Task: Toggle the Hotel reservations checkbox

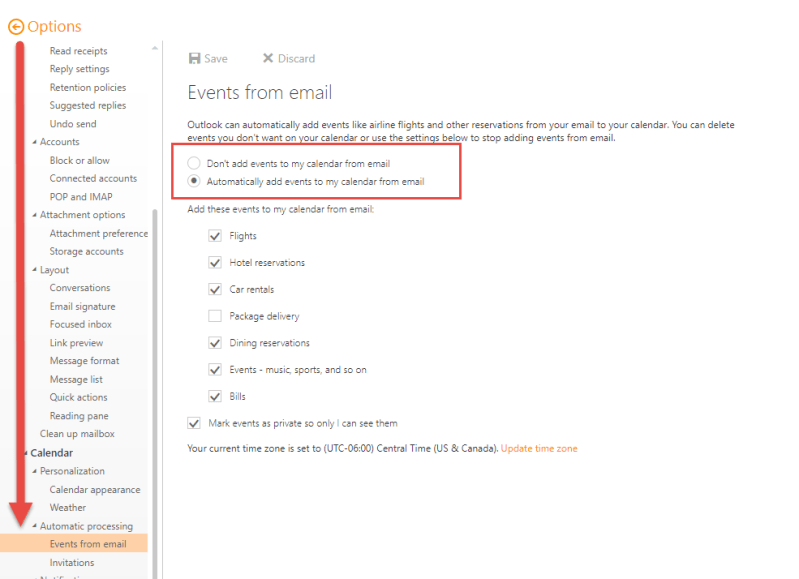Action: coord(214,263)
